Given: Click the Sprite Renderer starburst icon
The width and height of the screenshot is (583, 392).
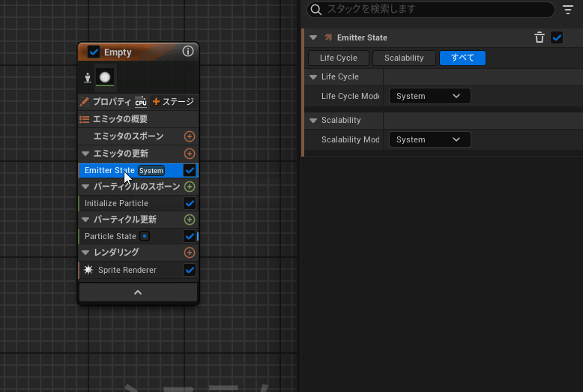Looking at the screenshot, I should click(x=88, y=270).
